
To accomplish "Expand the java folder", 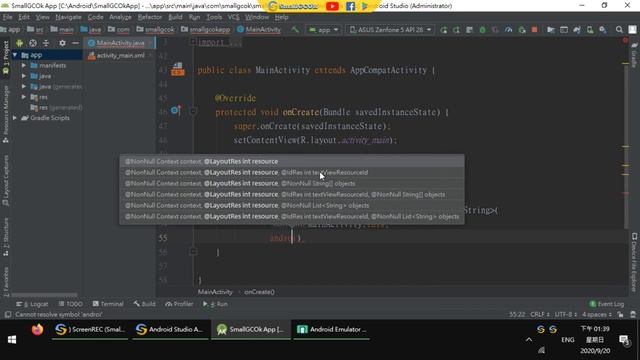I will pos(24,76).
